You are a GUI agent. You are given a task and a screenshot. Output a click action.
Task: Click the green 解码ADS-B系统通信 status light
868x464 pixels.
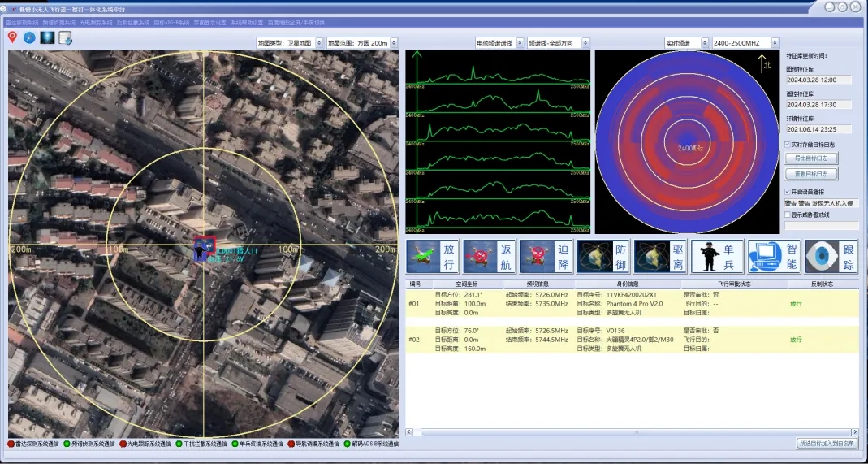point(347,444)
